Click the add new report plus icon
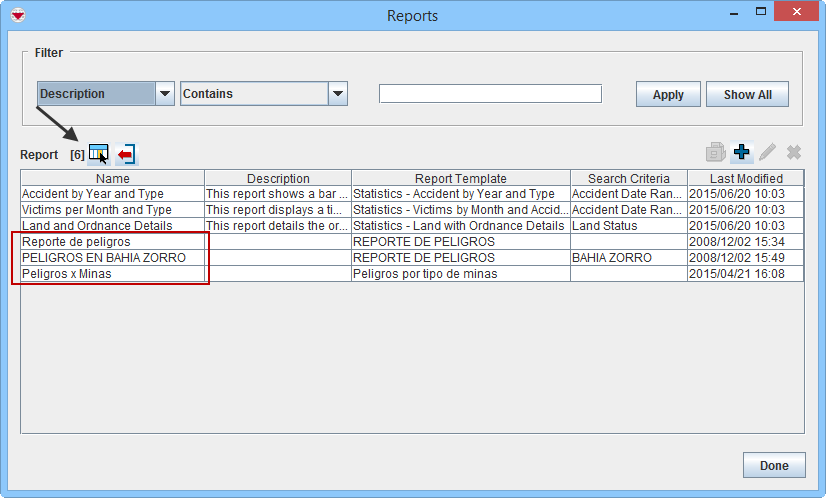The image size is (826, 498). pos(741,152)
